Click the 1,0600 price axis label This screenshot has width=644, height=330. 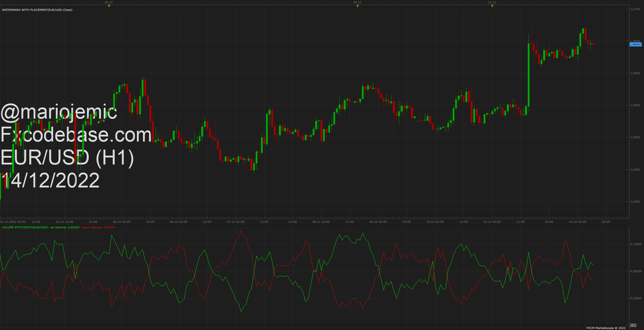(635, 73)
